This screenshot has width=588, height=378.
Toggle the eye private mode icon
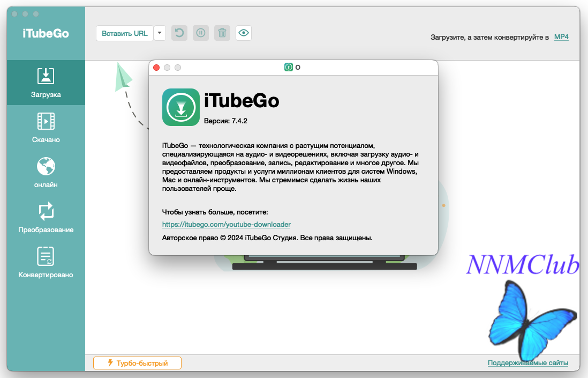(243, 33)
